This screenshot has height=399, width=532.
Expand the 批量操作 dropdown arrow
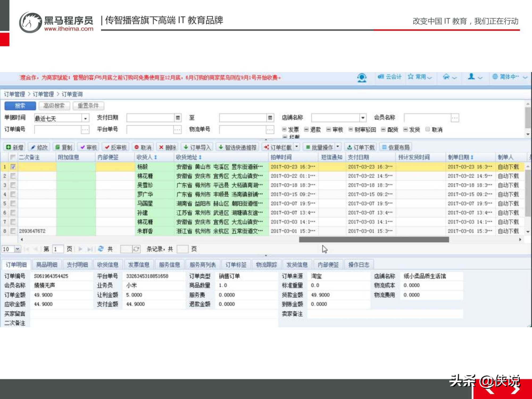337,147
